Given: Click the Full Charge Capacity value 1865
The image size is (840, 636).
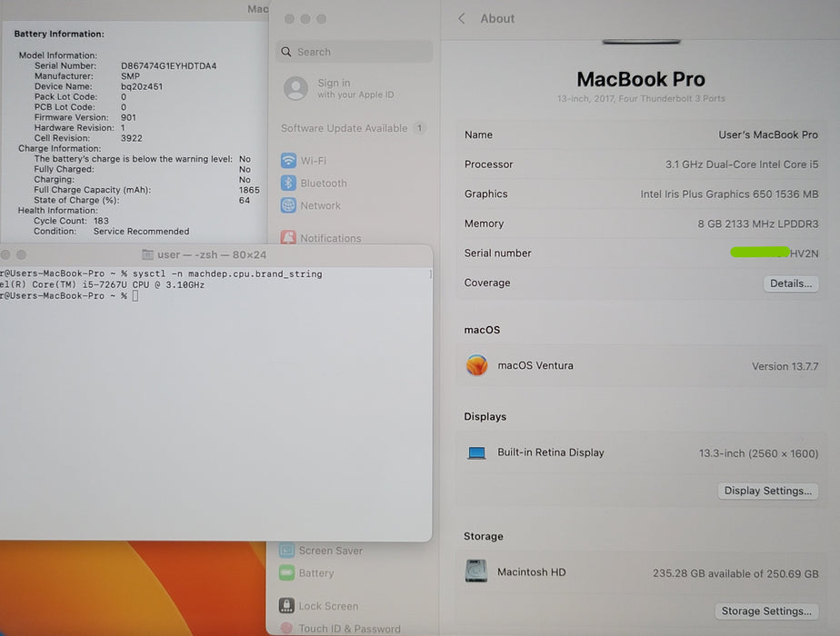Looking at the screenshot, I should point(249,190).
